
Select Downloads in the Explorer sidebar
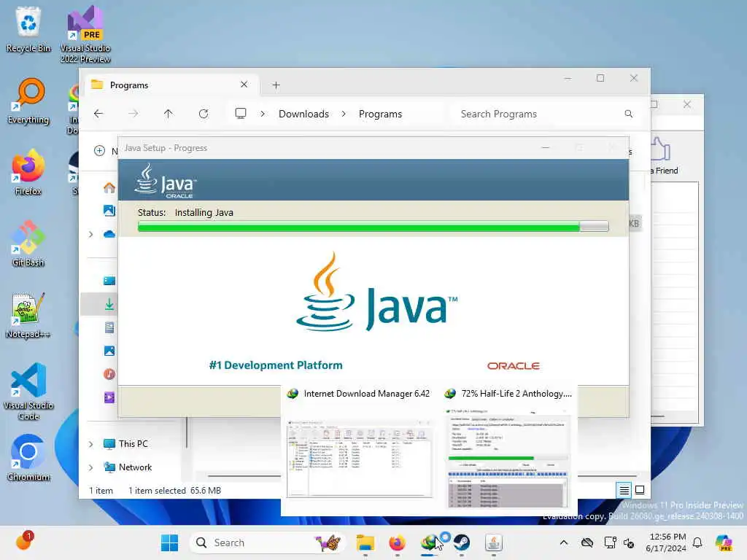(109, 304)
